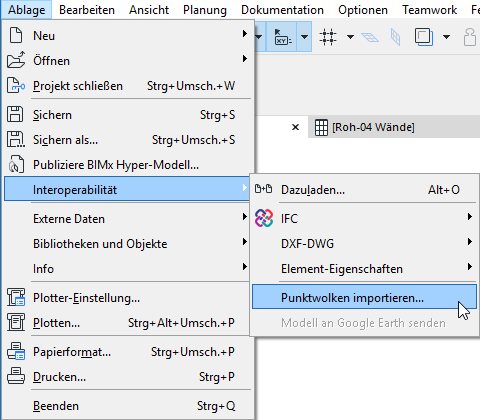Toggle the XY coordinate input button
Screen dimensions: 480x420
pos(282,37)
